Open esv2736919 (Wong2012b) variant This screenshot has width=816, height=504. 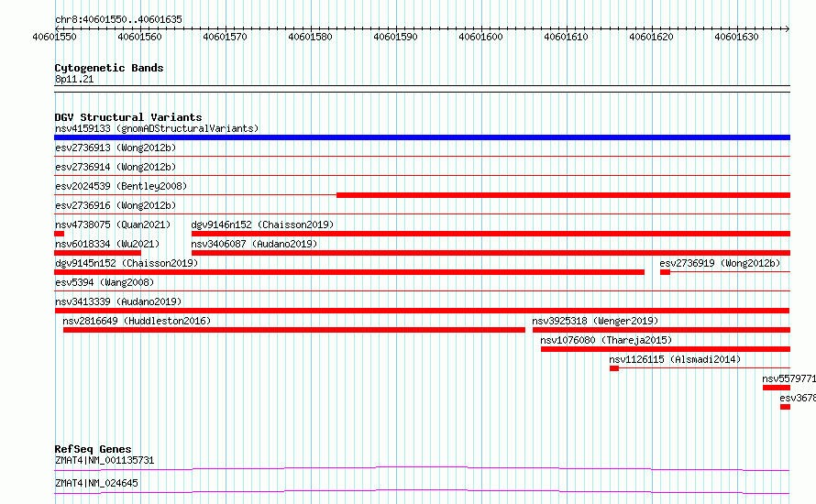tap(720, 263)
